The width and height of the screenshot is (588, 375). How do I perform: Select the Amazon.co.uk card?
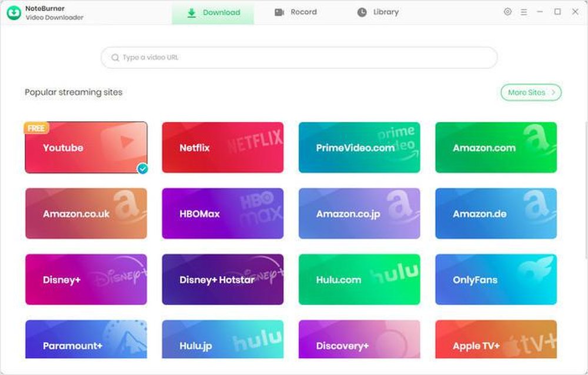coord(86,213)
